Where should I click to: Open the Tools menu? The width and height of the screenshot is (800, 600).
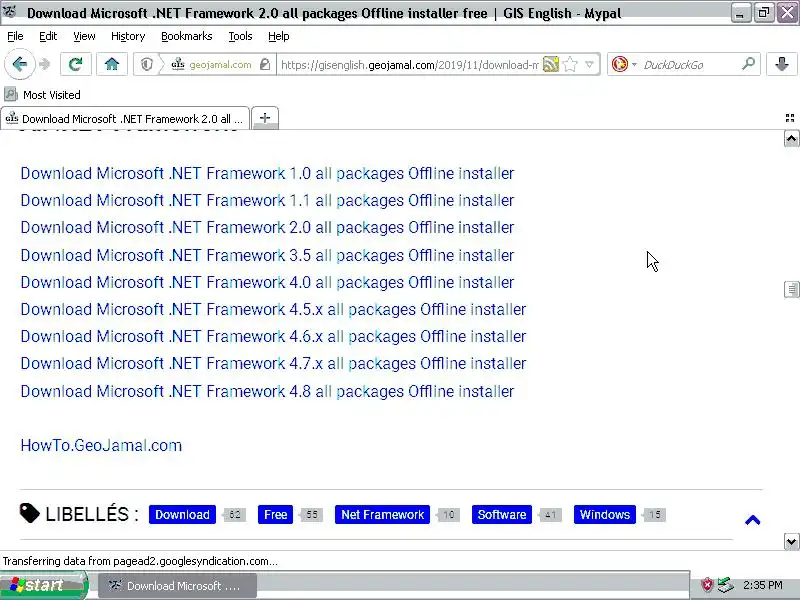click(240, 36)
